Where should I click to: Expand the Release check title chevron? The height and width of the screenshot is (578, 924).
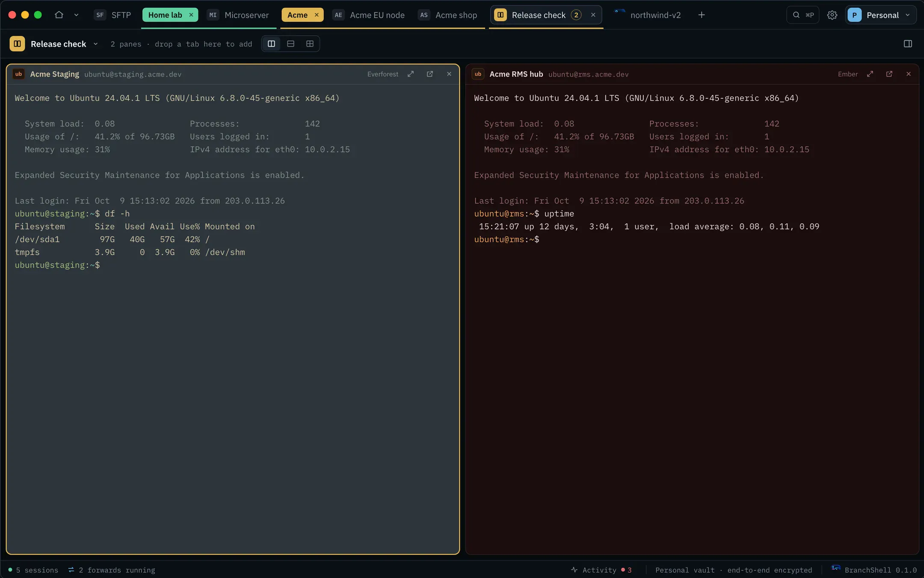tap(95, 44)
